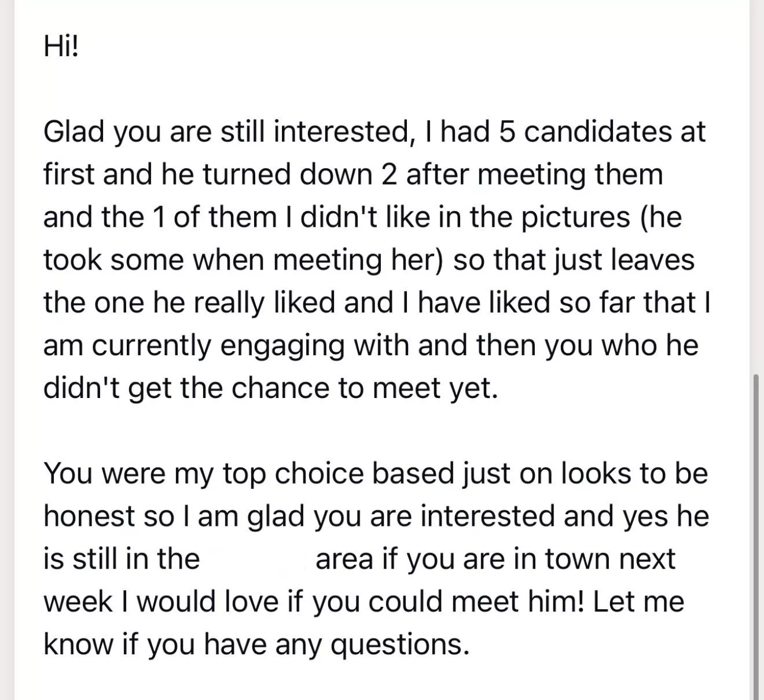Click the phrase "Let me" at line end
764x700 pixels.
point(638,602)
